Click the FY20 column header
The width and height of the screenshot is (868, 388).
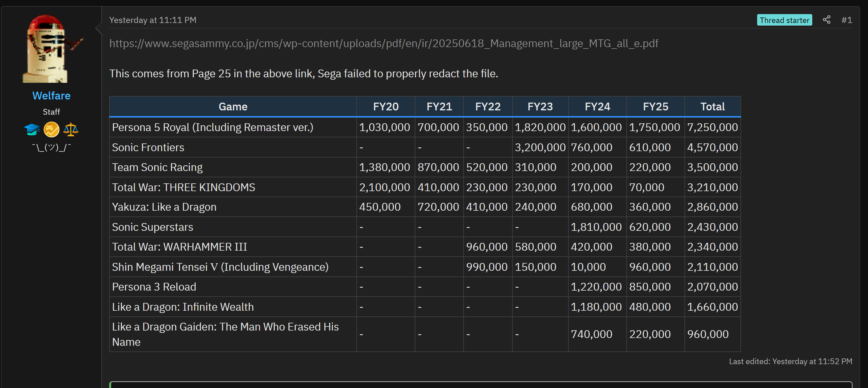(386, 107)
